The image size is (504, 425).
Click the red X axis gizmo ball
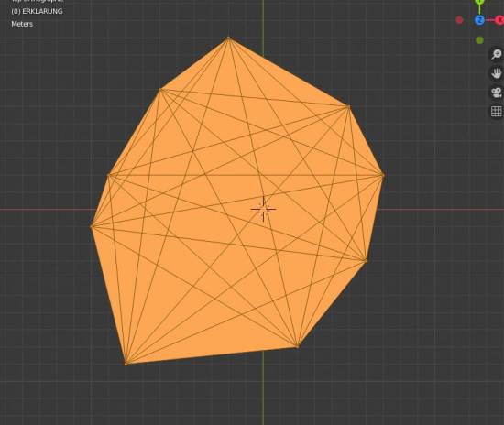(499, 20)
